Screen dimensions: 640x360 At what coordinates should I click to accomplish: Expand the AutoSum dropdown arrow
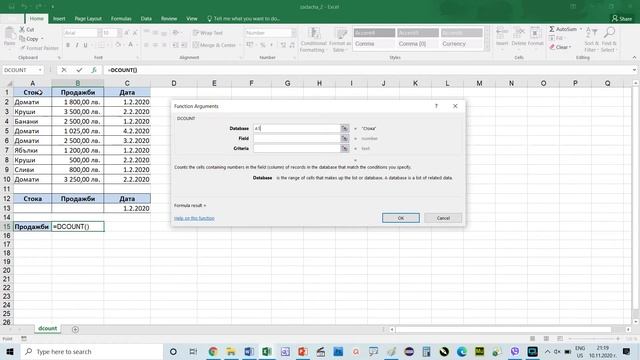(580, 29)
